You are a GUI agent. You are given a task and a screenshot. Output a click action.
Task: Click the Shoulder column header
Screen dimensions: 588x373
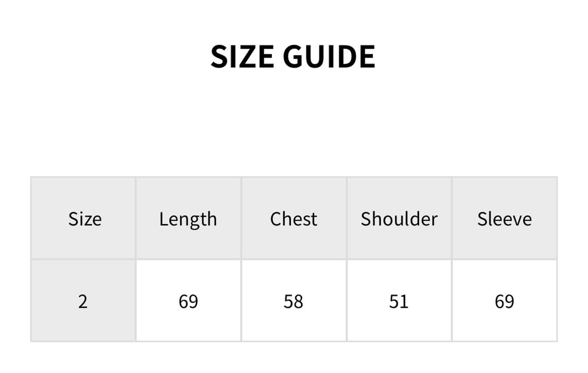click(399, 219)
